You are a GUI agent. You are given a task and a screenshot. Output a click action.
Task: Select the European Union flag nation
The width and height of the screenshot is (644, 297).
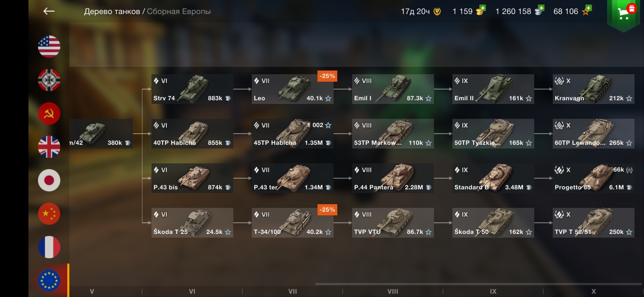click(x=49, y=280)
